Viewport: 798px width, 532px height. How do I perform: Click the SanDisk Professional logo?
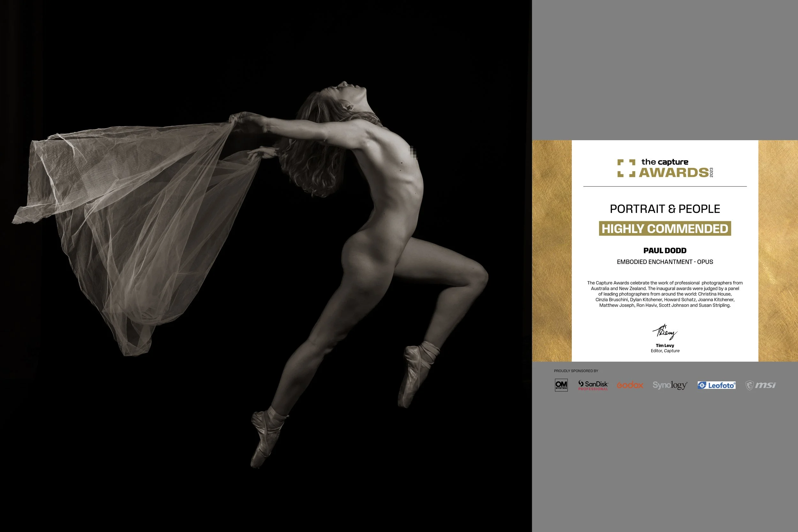pos(593,386)
